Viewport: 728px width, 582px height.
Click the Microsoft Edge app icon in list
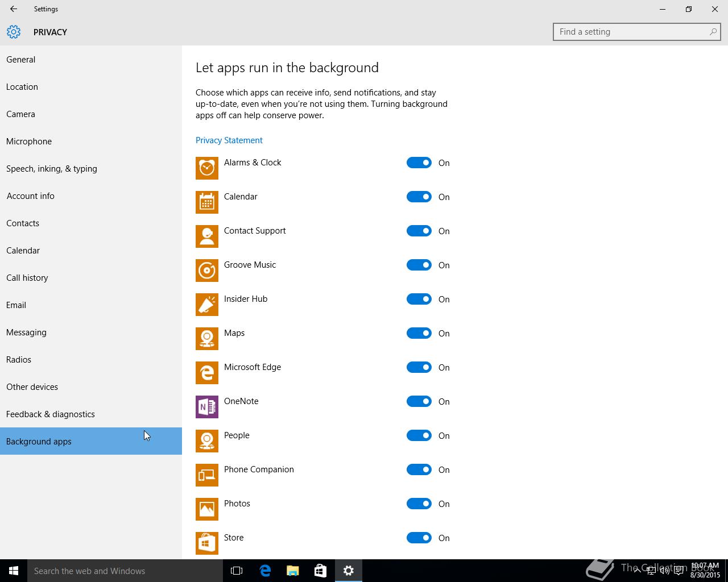click(x=207, y=373)
